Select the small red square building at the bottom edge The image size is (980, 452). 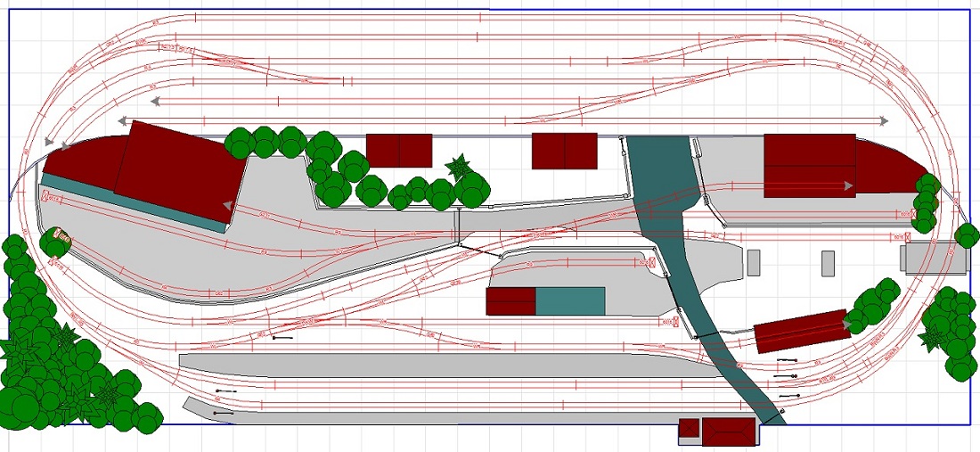point(689,430)
